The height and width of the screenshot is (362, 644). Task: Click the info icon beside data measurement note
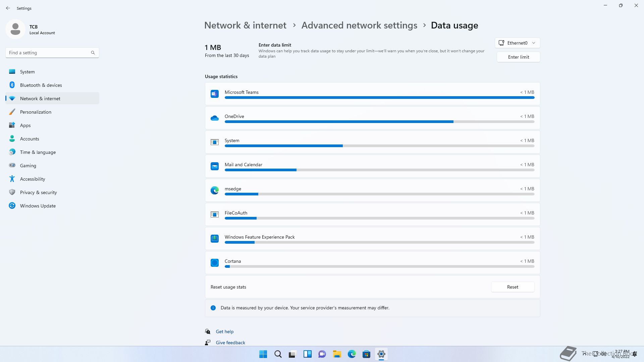213,308
